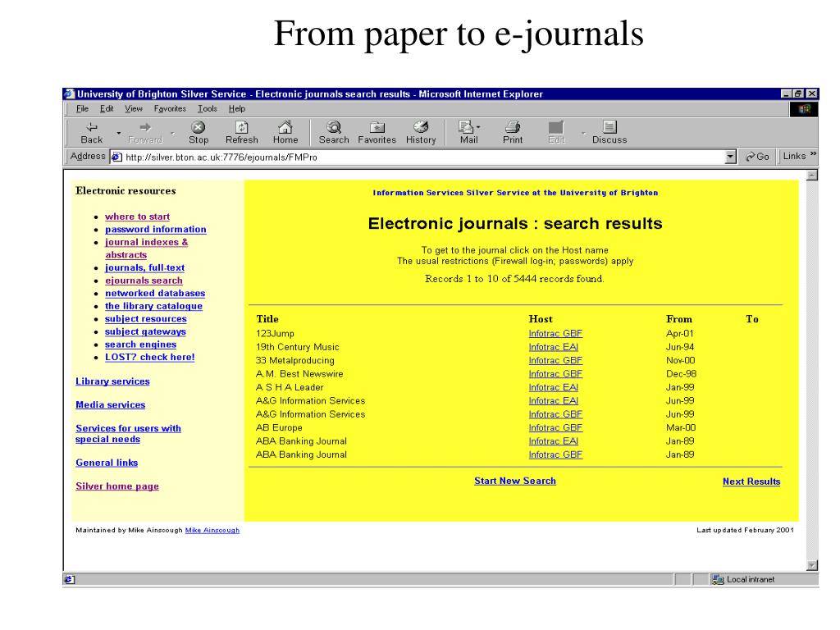This screenshot has height=630, width=840.
Task: Click the Edit toolbar button
Action: pyautogui.click(x=556, y=132)
